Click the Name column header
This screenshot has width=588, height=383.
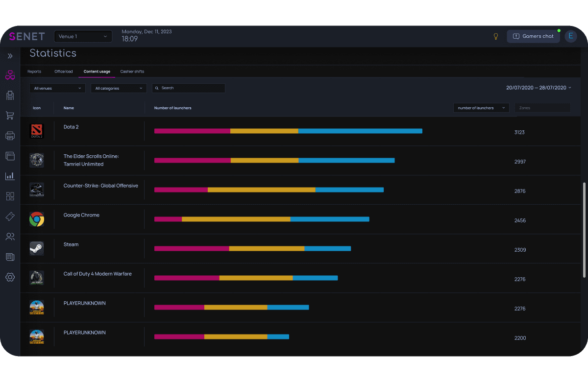(69, 108)
